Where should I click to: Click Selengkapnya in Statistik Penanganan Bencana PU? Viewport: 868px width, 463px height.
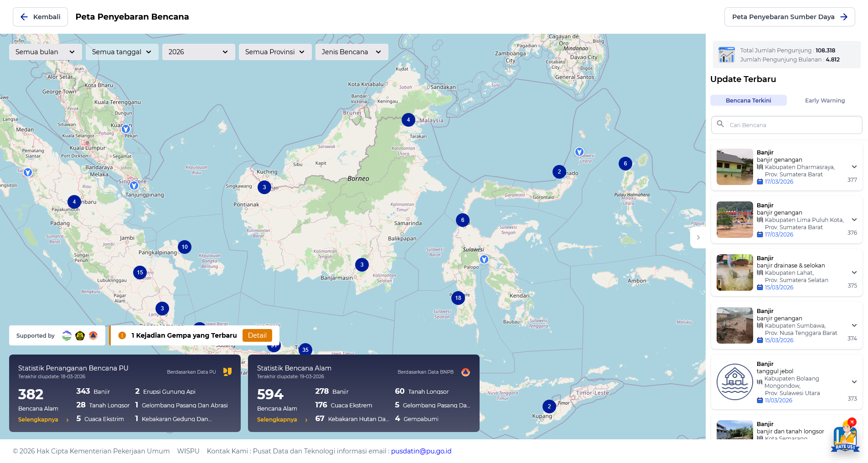(43, 420)
